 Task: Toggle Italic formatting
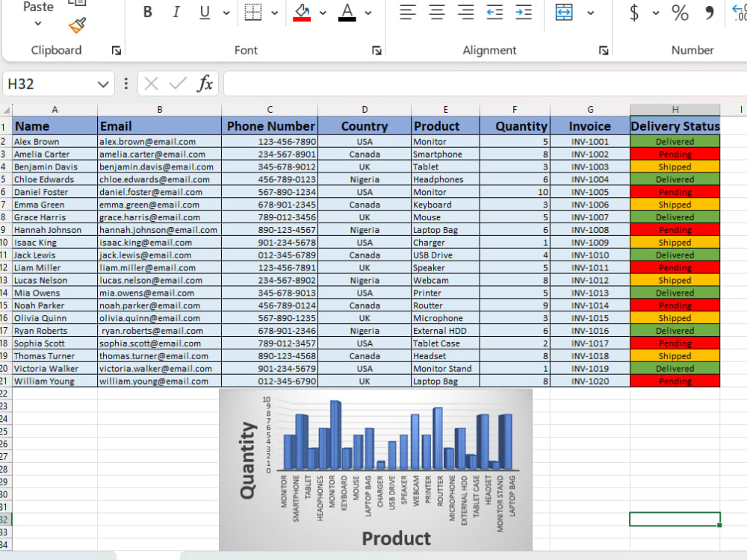click(x=176, y=12)
